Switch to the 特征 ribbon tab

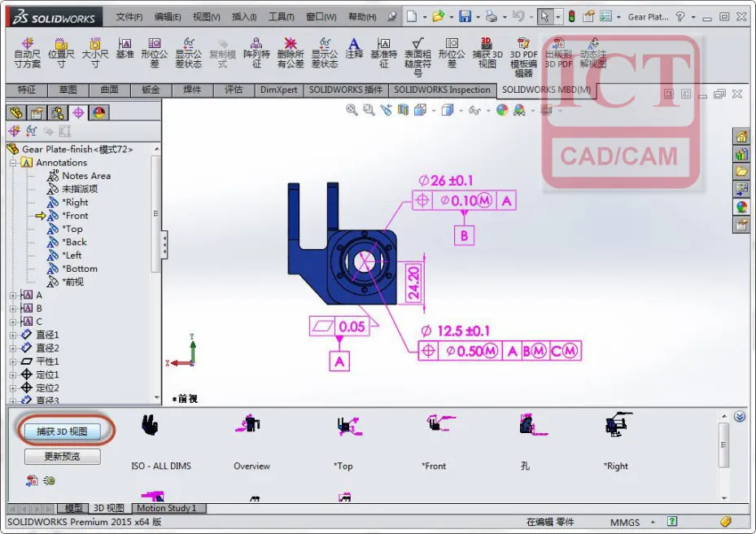click(27, 90)
